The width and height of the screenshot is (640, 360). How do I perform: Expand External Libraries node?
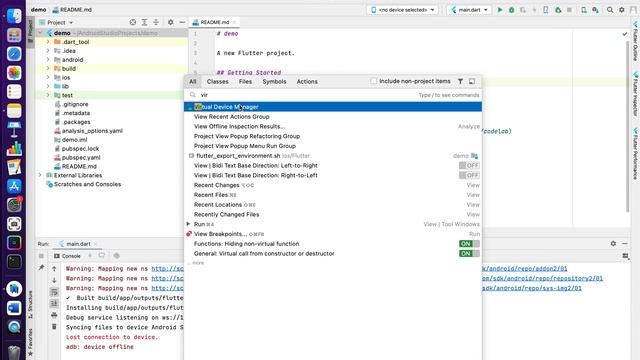[x=40, y=175]
